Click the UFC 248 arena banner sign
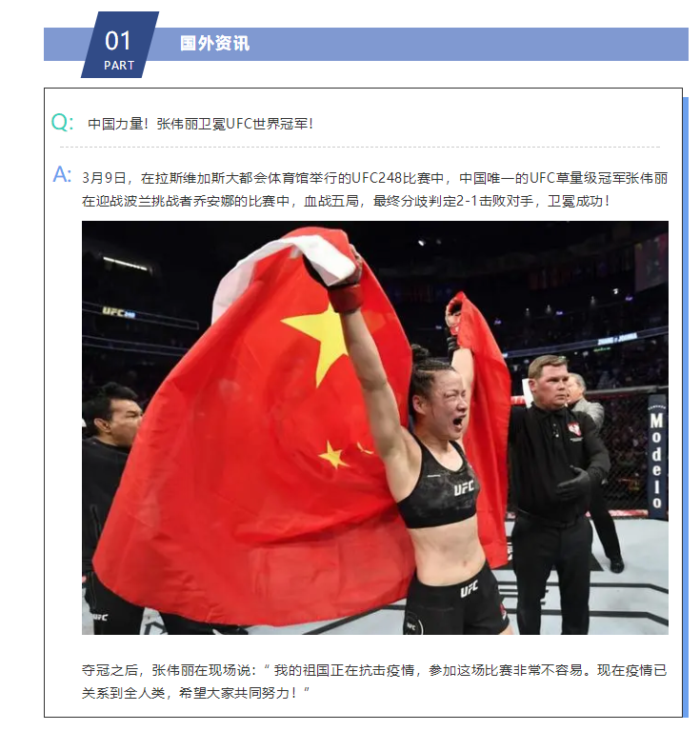 [x=119, y=312]
